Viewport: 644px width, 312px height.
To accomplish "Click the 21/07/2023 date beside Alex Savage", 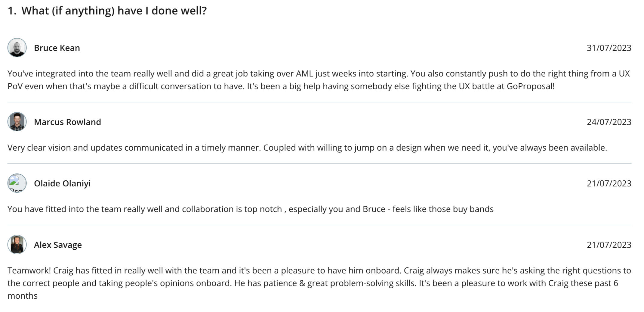I will [x=609, y=245].
